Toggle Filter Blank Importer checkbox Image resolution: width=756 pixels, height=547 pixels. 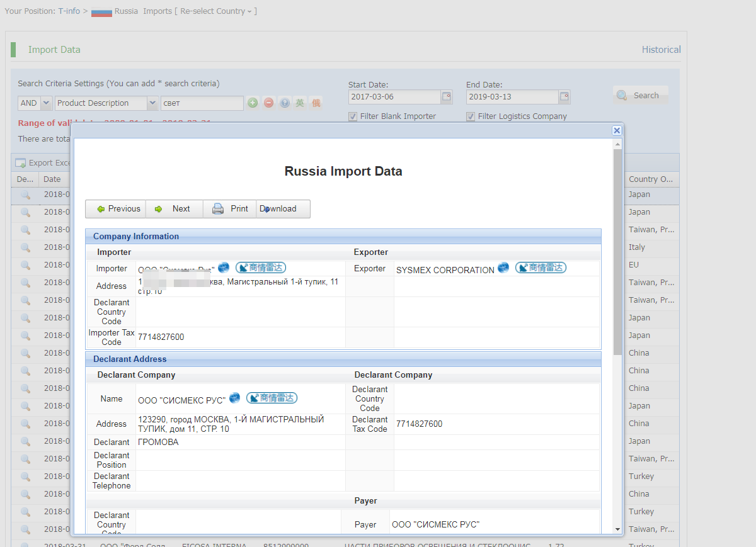click(x=353, y=116)
